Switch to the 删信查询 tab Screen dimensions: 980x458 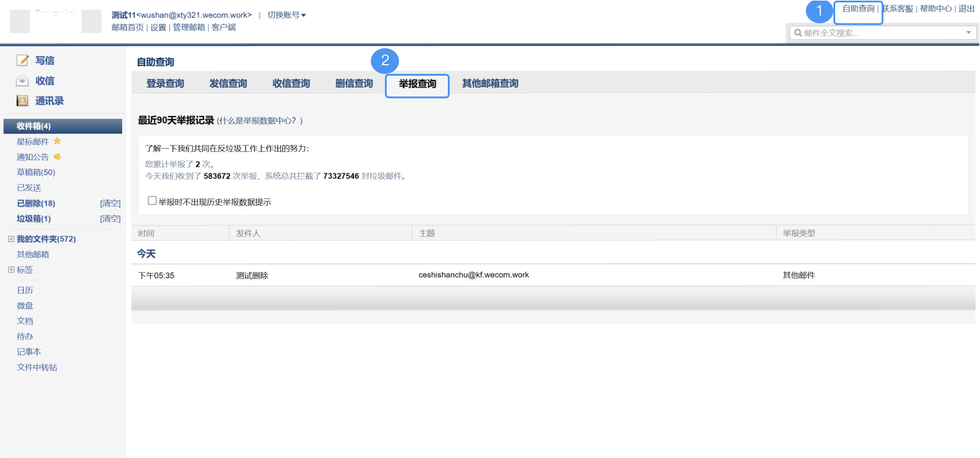point(354,84)
